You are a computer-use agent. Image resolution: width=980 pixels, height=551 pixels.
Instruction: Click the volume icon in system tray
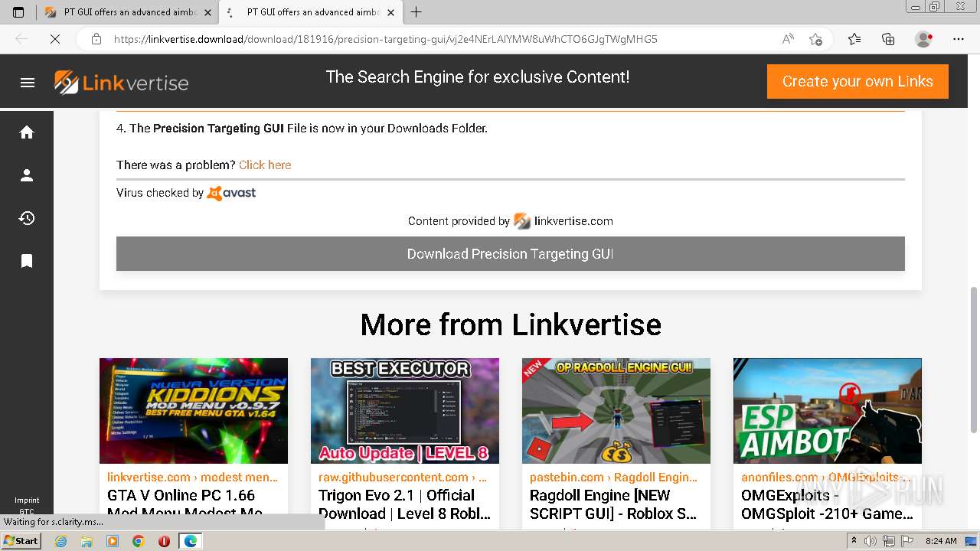coord(871,541)
